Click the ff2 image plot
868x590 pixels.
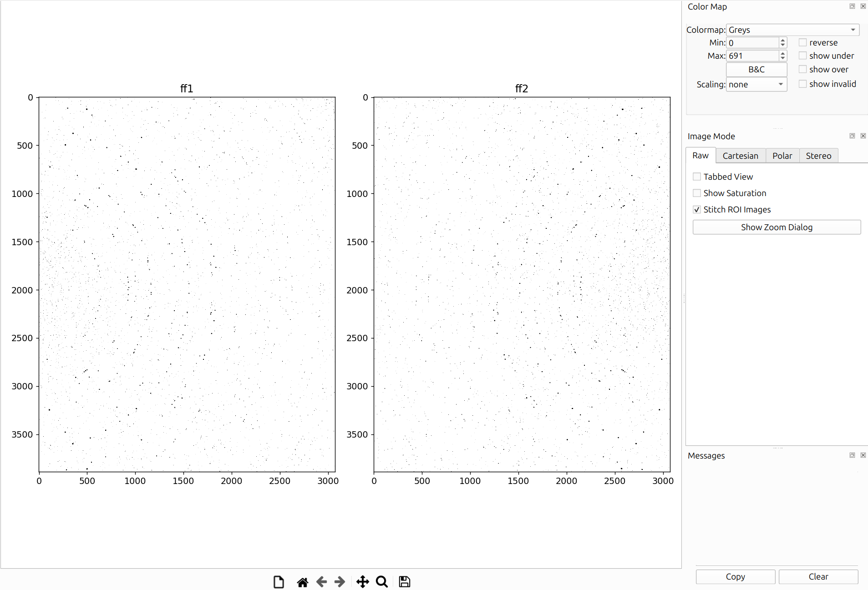[x=522, y=284]
